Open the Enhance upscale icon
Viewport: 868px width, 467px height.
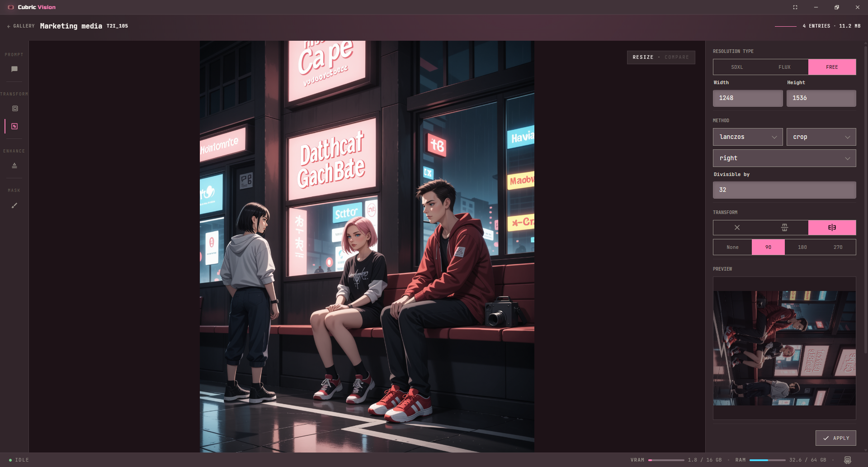coord(14,166)
